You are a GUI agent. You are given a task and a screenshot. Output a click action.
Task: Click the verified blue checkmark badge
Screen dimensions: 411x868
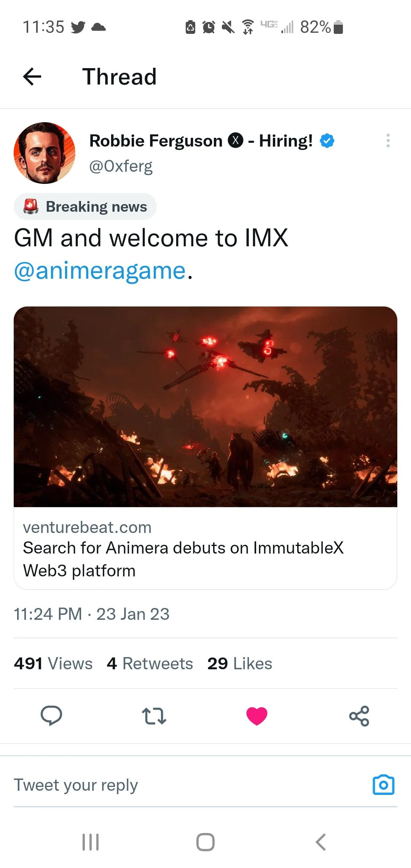(327, 140)
